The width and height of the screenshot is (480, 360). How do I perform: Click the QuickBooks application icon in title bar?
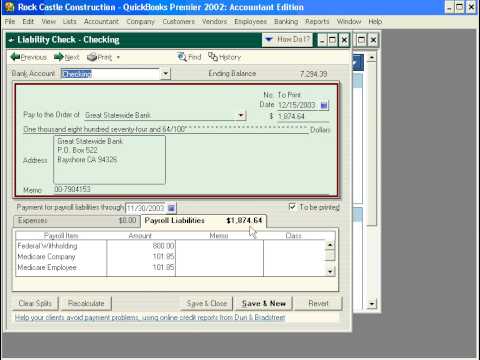[x=9, y=7]
